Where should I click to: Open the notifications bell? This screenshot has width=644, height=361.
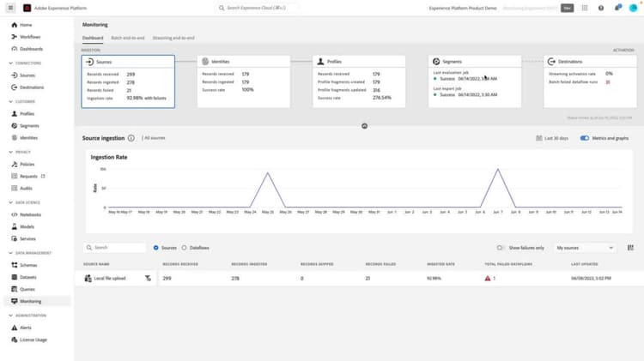[x=617, y=8]
